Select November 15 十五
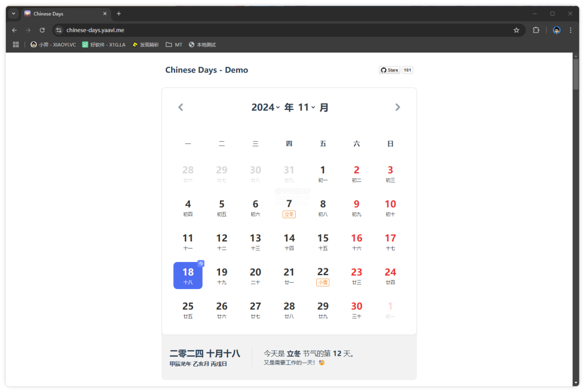Screen dimensions: 585x392 (x=323, y=241)
